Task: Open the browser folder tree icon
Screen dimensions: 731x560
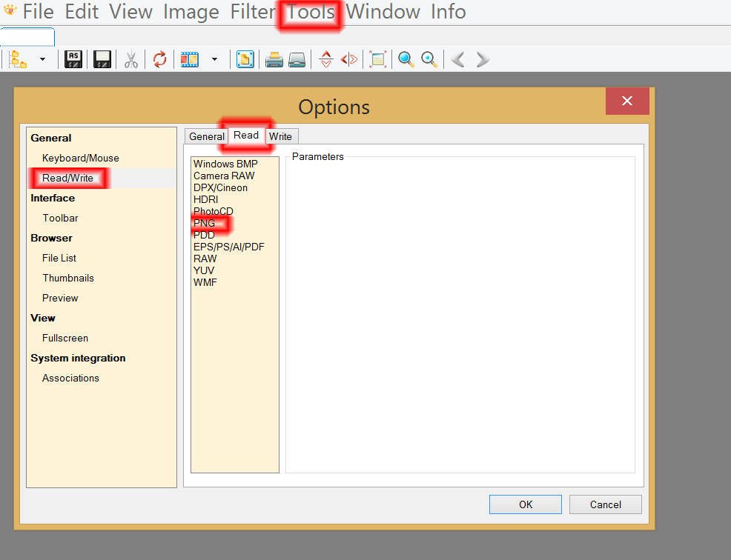Action: click(19, 60)
